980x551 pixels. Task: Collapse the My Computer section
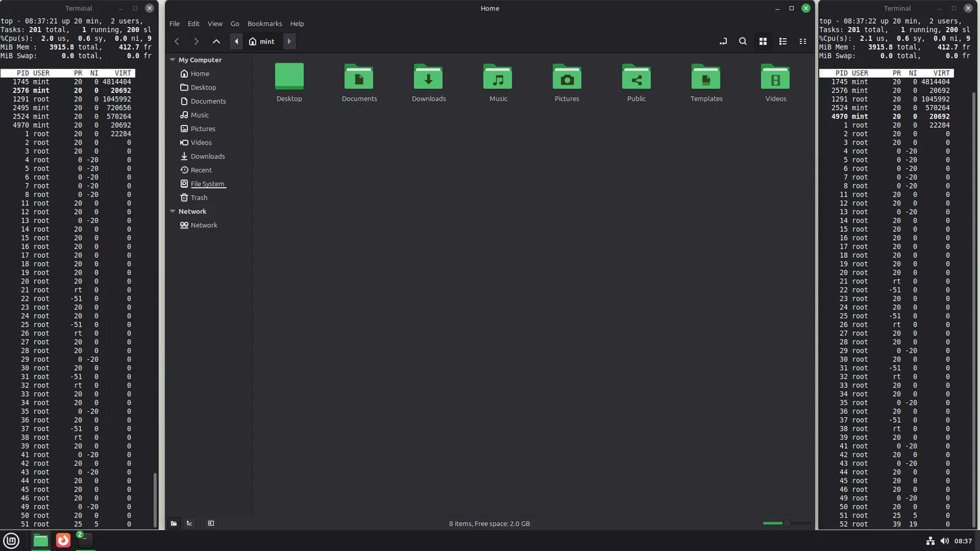[173, 60]
